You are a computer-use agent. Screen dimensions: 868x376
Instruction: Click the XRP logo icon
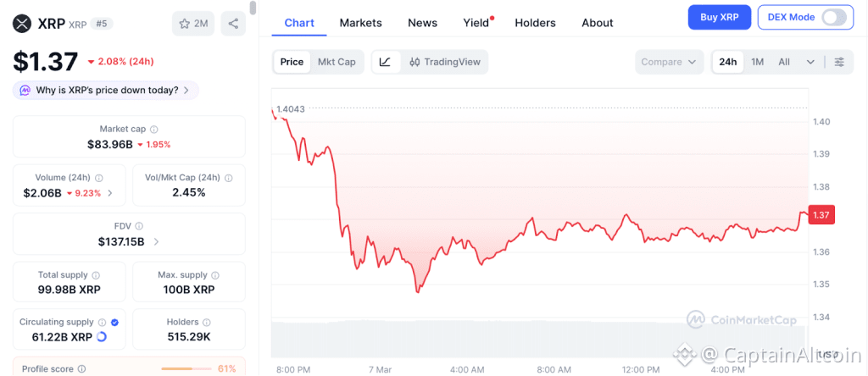(21, 24)
